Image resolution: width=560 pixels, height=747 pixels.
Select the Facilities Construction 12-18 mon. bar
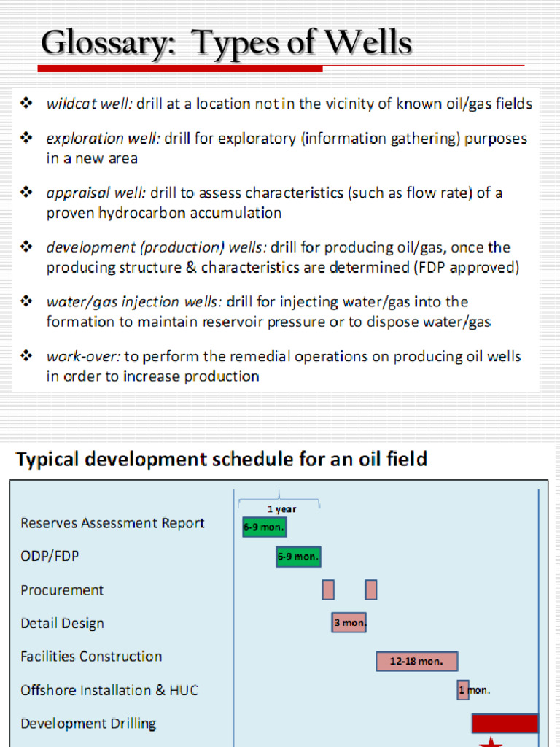[417, 661]
